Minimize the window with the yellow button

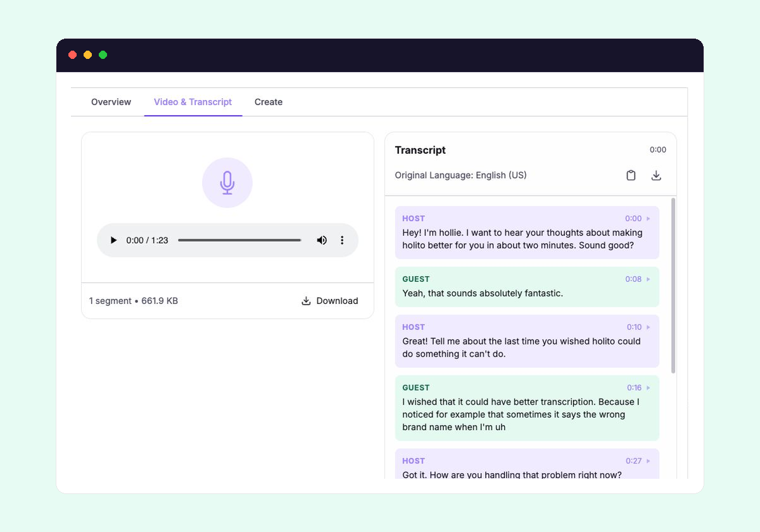click(x=87, y=55)
